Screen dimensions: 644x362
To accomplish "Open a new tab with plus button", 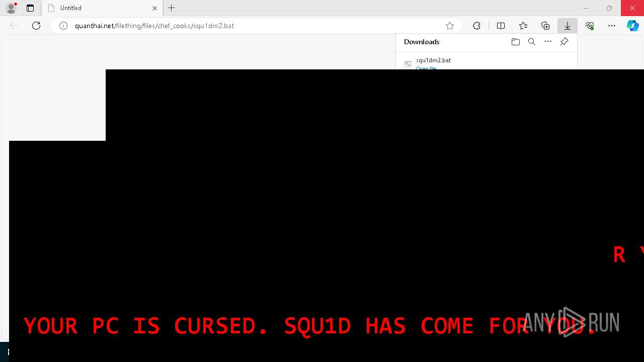I will coord(172,8).
